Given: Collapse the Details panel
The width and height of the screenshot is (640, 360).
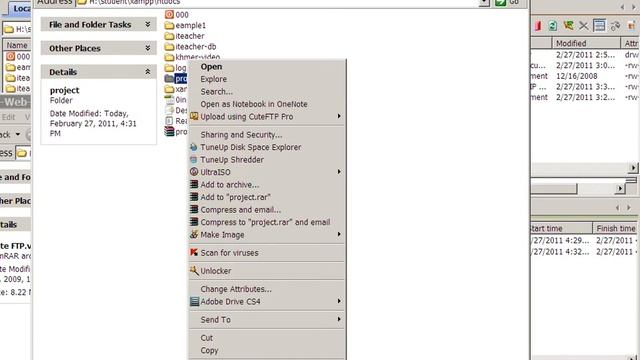Looking at the screenshot, I should coord(148,72).
